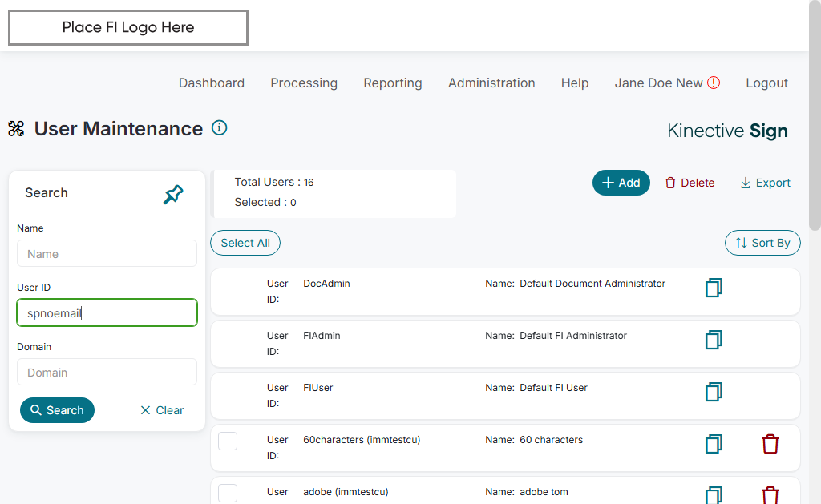Image resolution: width=821 pixels, height=504 pixels.
Task: Click the pin icon in Search panel
Action: (x=173, y=195)
